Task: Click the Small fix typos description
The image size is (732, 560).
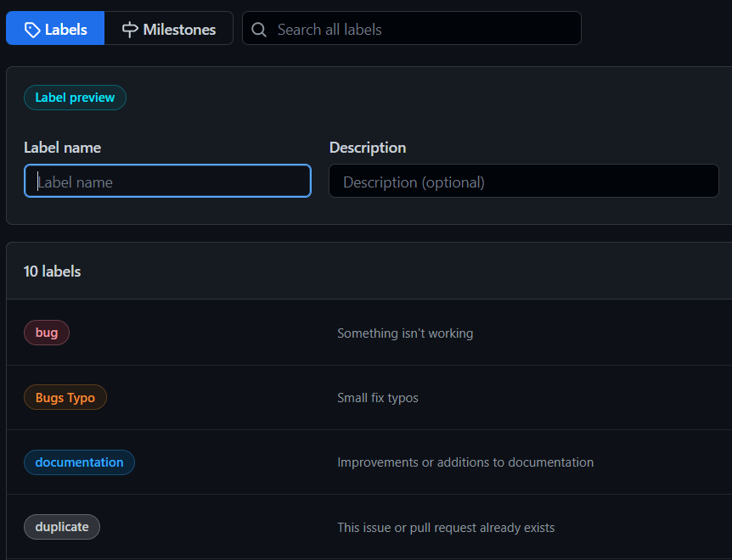Action: point(377,397)
